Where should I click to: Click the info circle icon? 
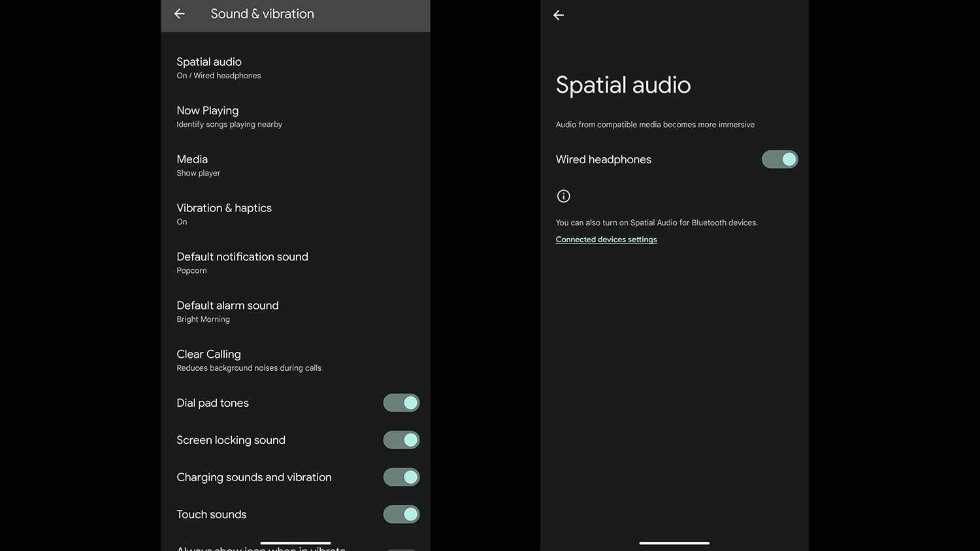coord(563,196)
